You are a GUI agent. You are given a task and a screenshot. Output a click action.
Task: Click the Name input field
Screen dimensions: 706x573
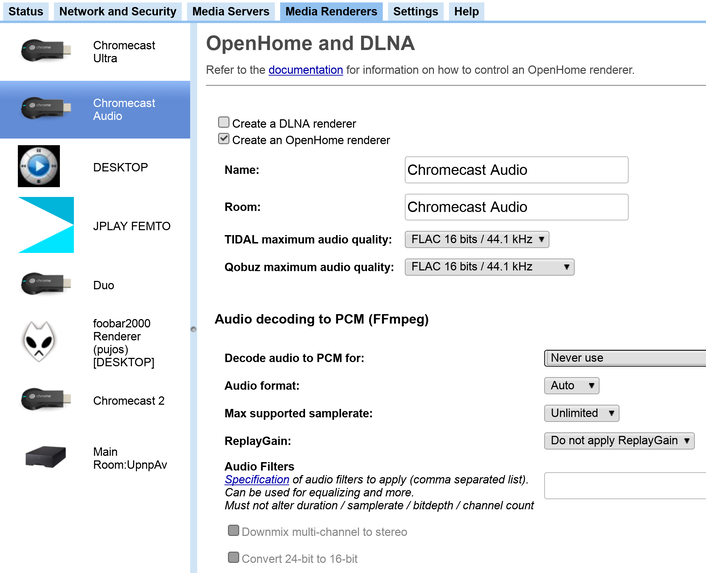516,170
